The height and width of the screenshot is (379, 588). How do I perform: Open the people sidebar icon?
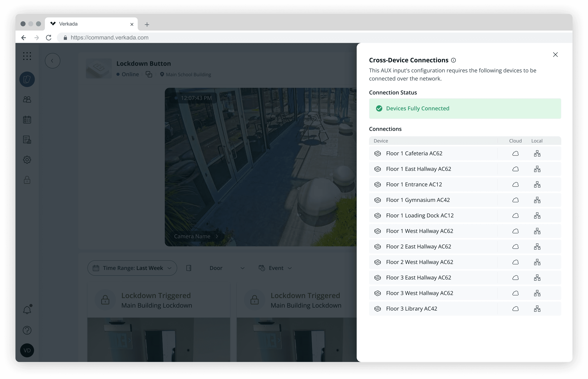point(27,99)
